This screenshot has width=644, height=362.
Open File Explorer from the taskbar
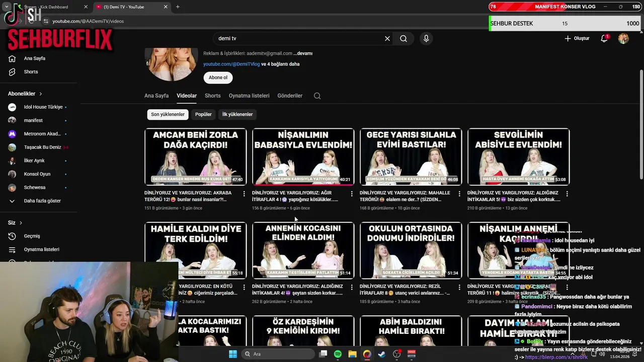tap(352, 354)
